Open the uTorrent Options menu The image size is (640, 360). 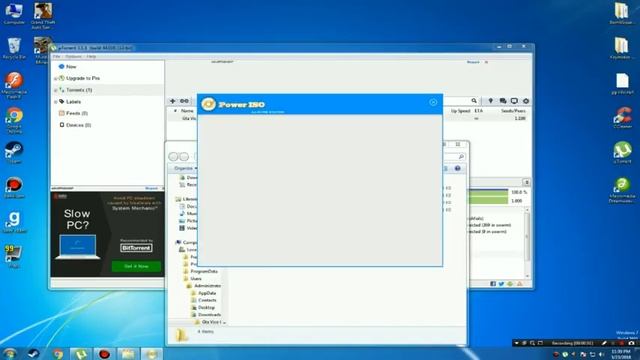[73, 56]
